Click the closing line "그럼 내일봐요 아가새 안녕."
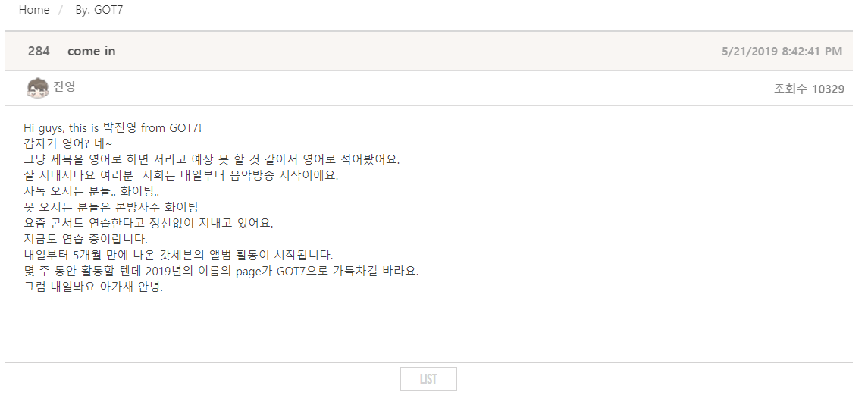 point(93,287)
